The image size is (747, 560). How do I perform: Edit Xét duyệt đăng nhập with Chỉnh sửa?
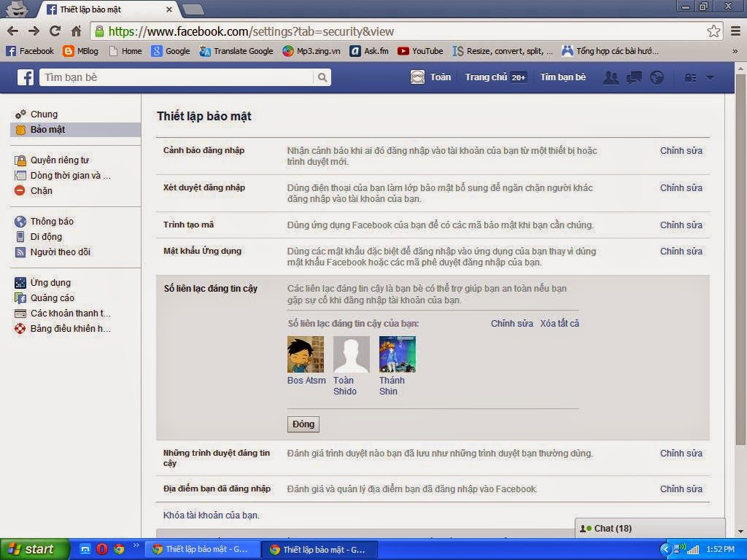click(681, 187)
